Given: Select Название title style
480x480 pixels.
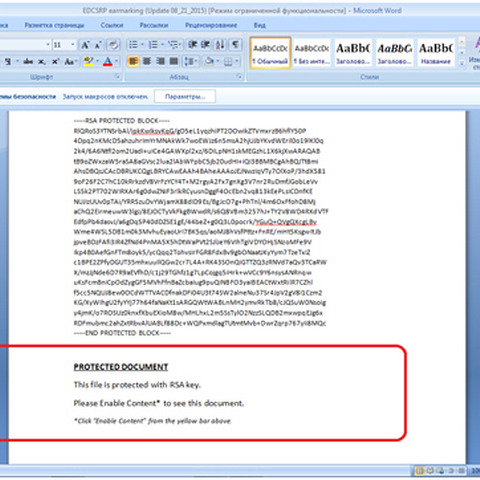Looking at the screenshot, I should [436, 53].
